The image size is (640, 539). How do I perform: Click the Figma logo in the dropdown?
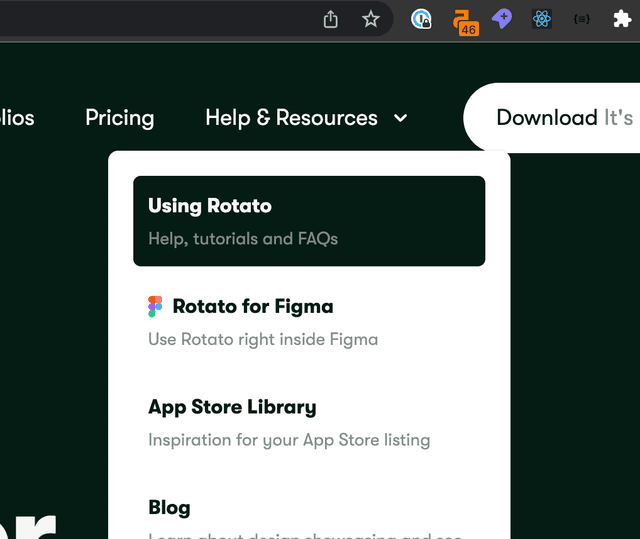(155, 307)
